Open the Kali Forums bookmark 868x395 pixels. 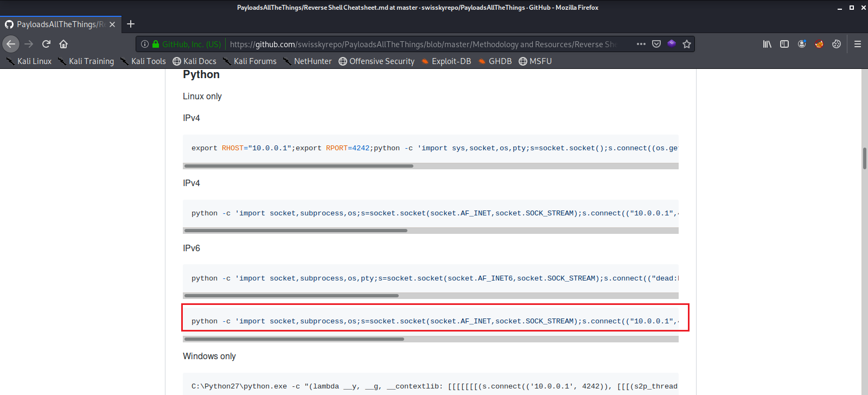pos(249,61)
